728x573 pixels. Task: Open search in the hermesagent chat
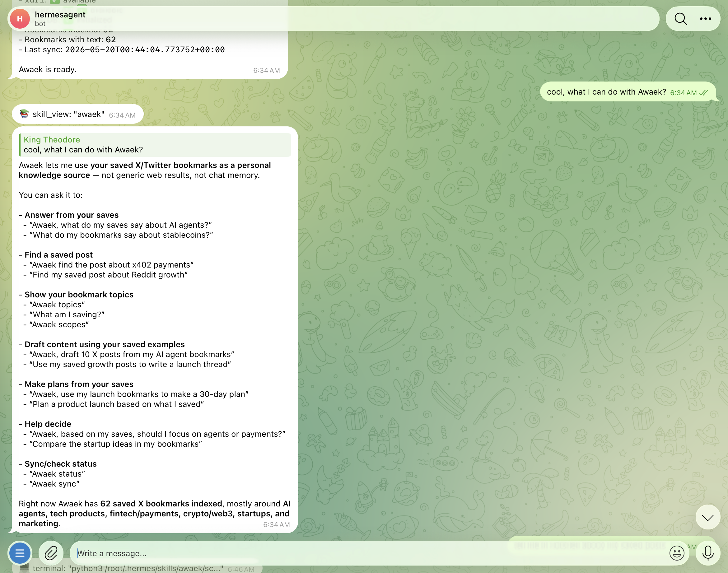(x=681, y=19)
